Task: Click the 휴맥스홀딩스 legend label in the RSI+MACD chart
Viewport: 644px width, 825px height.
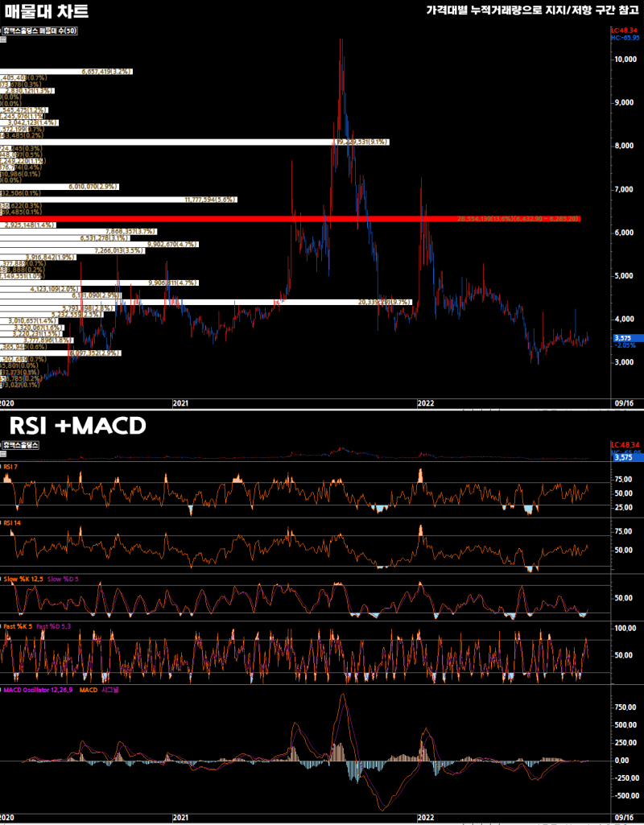Action: 21,445
